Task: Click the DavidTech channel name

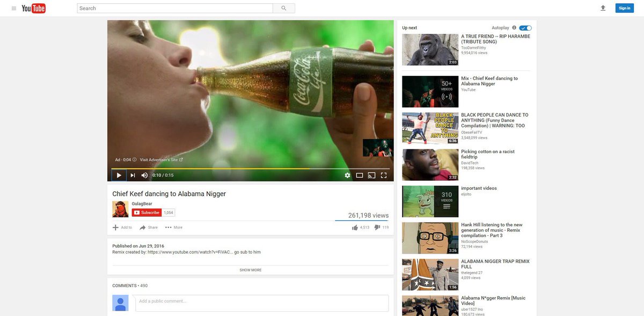Action: pyautogui.click(x=470, y=163)
